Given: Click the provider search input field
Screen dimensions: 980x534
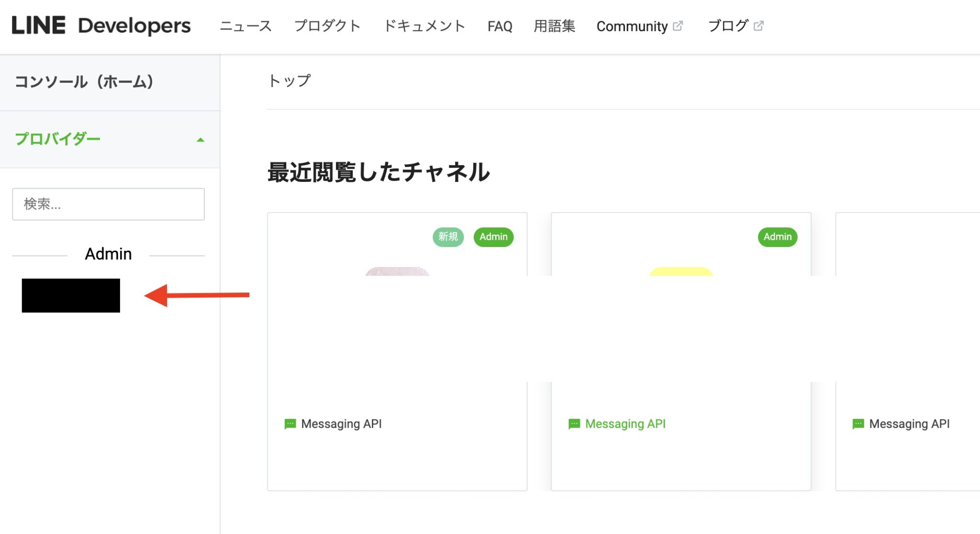Looking at the screenshot, I should [x=108, y=204].
